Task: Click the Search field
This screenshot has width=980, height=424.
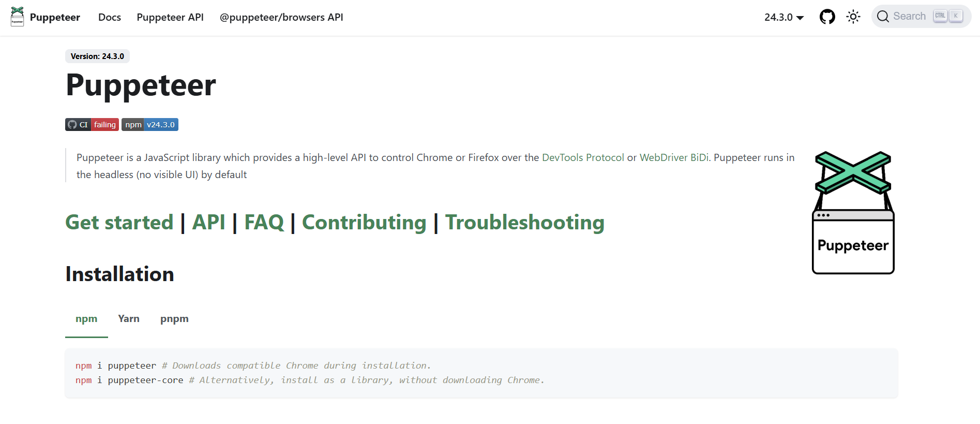Action: [921, 16]
